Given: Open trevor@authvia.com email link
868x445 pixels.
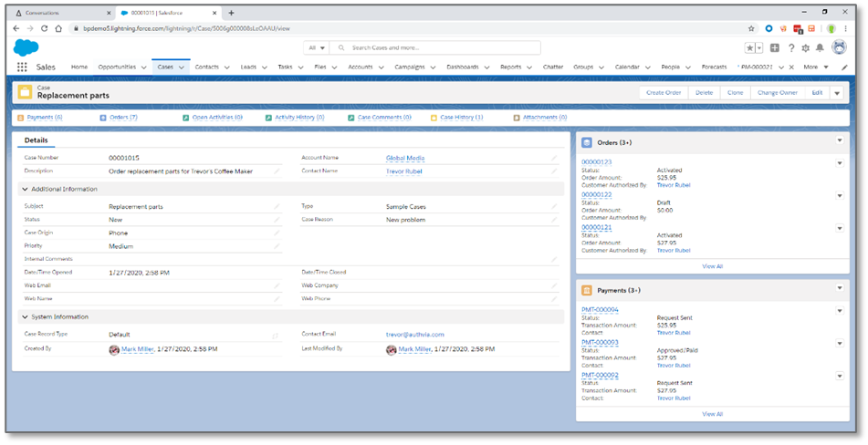Looking at the screenshot, I should (x=414, y=335).
